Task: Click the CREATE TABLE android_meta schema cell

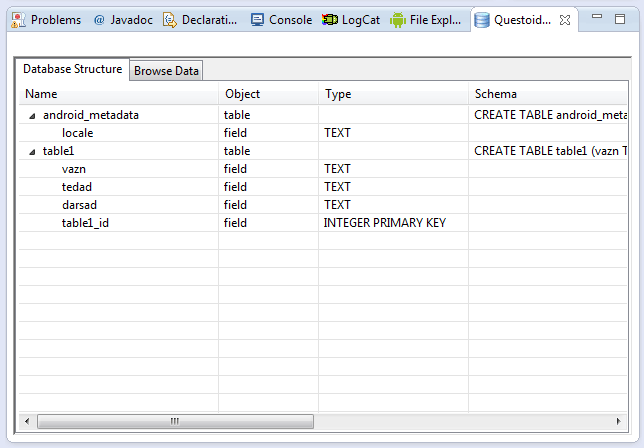Action: (x=550, y=115)
